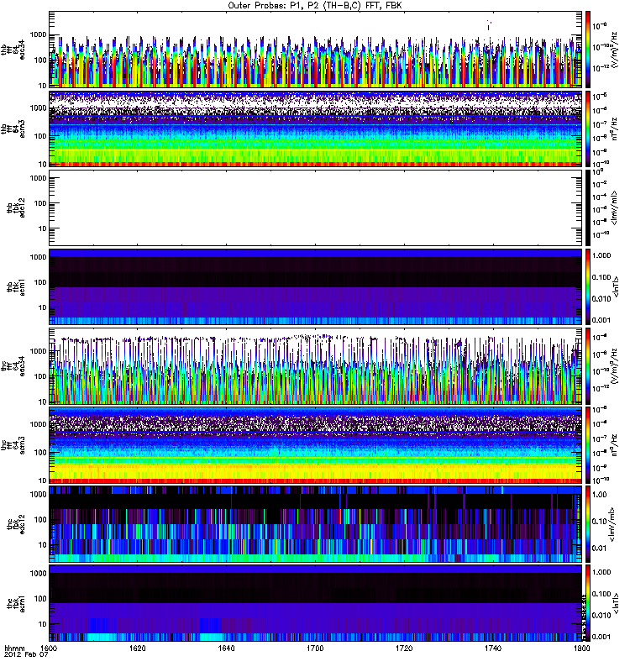
Task: Click the 1800 time tick label
Action: 581,648
